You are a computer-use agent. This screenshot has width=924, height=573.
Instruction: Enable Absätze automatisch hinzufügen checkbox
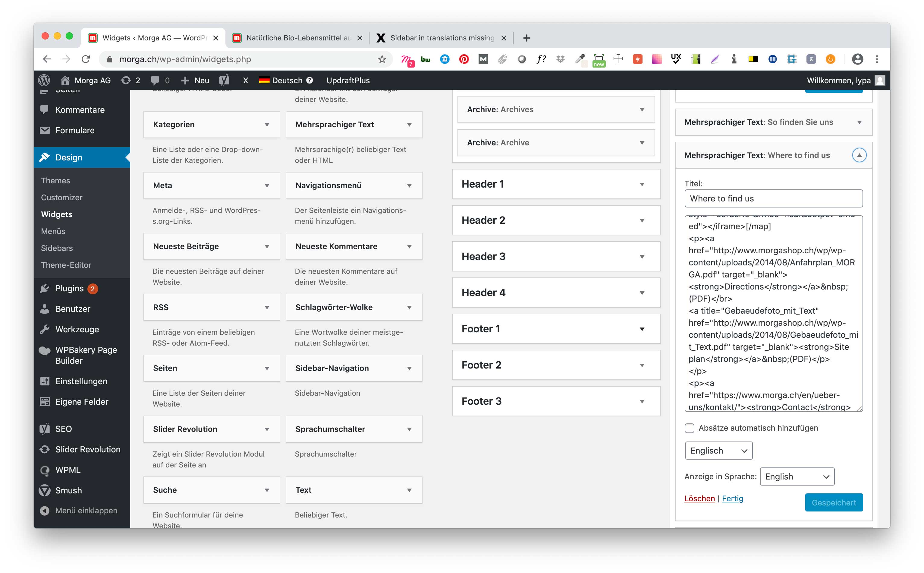click(689, 428)
